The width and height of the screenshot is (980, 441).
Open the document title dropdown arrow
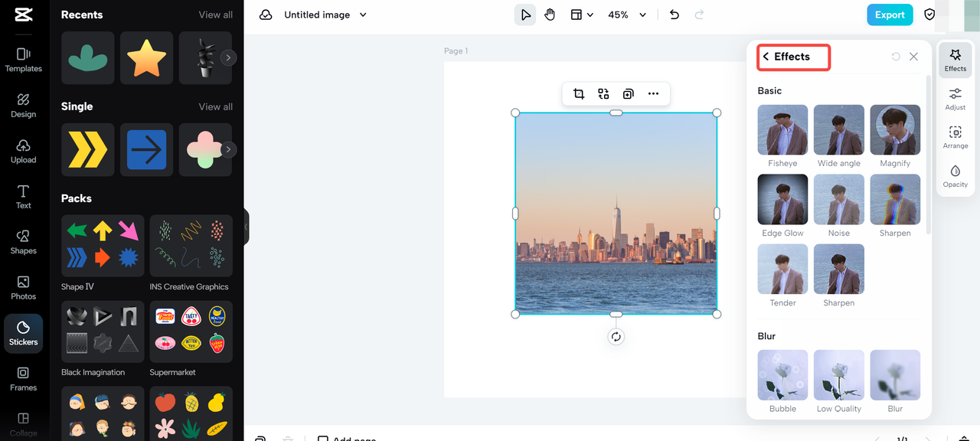point(363,15)
